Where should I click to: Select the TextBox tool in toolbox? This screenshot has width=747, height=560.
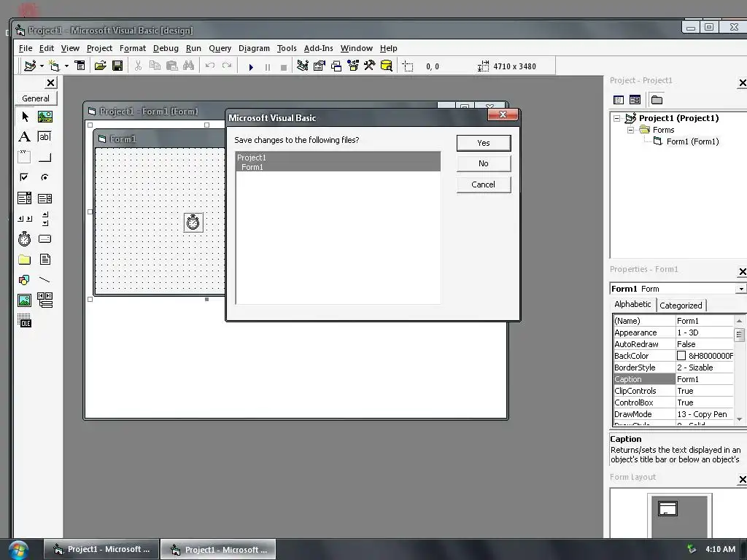coord(44,137)
